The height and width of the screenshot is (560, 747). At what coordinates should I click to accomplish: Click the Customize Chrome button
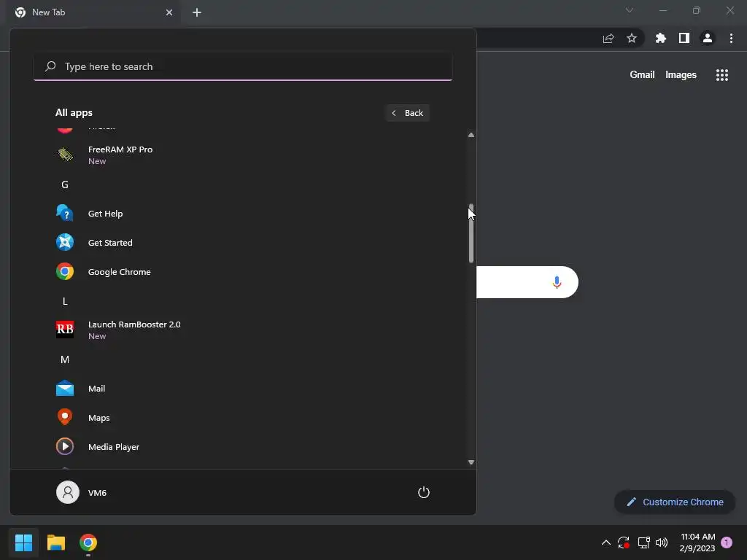[675, 502]
